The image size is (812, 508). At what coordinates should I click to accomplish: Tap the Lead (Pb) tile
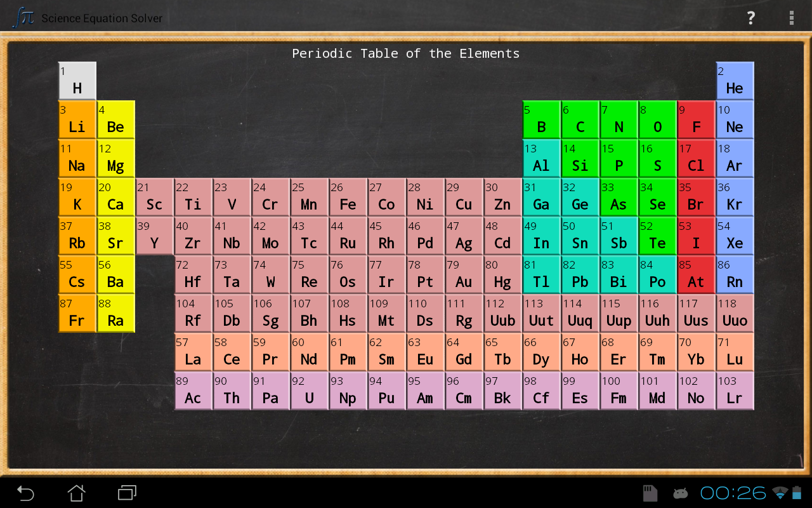[580, 274]
